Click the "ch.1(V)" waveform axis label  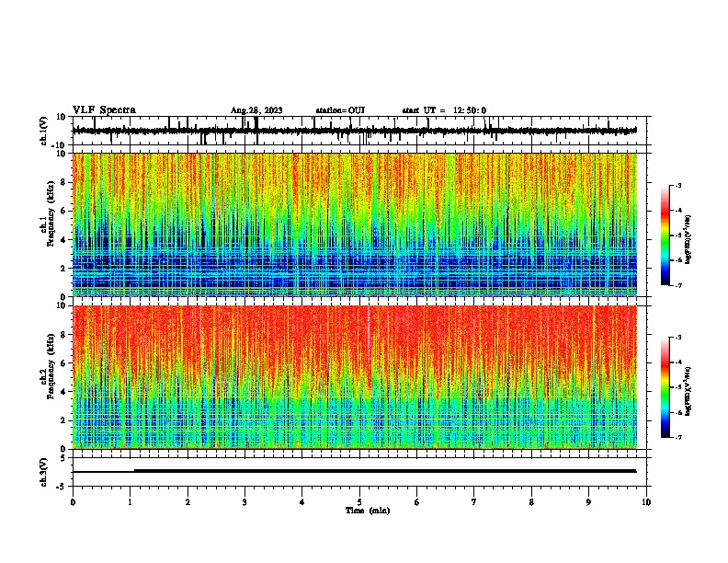44,131
